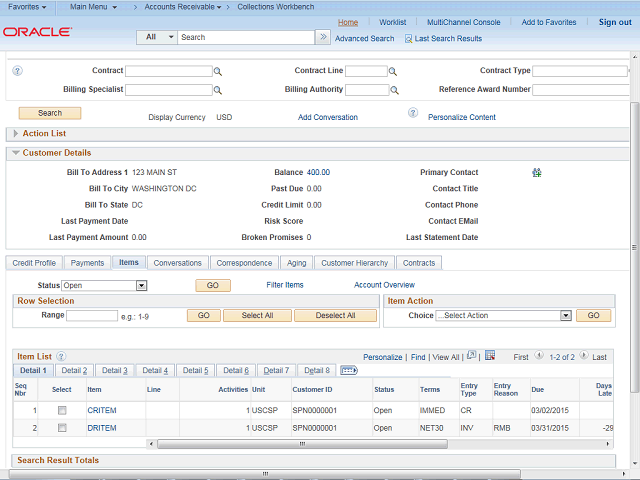Click the Primary Contact icon
The height and width of the screenshot is (480, 640).
coord(536,172)
